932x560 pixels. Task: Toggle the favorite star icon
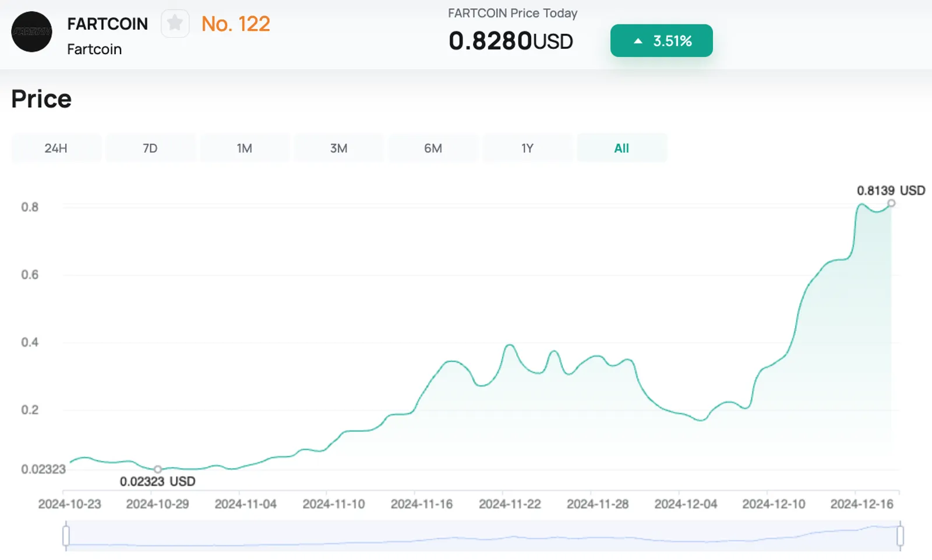click(x=175, y=24)
